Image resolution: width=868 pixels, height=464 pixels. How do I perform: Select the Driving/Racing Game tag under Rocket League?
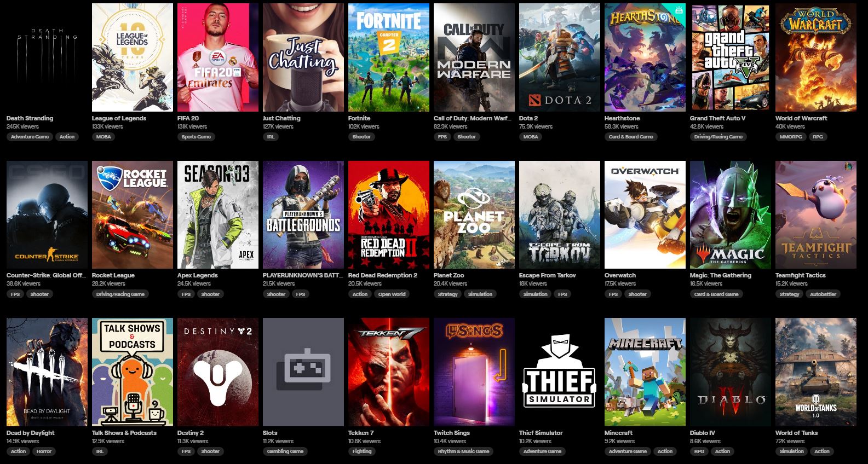tap(120, 294)
